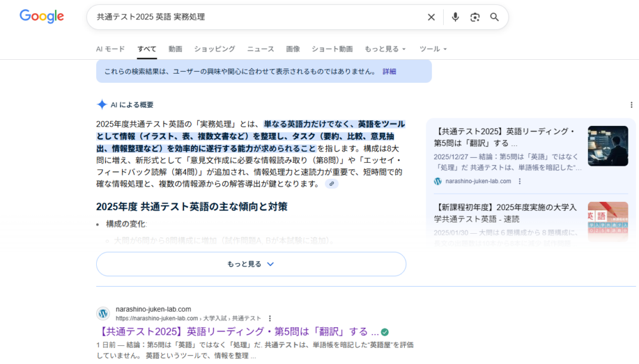Start voice search with microphone icon
Image resolution: width=639 pixels, height=364 pixels.
coord(455,17)
